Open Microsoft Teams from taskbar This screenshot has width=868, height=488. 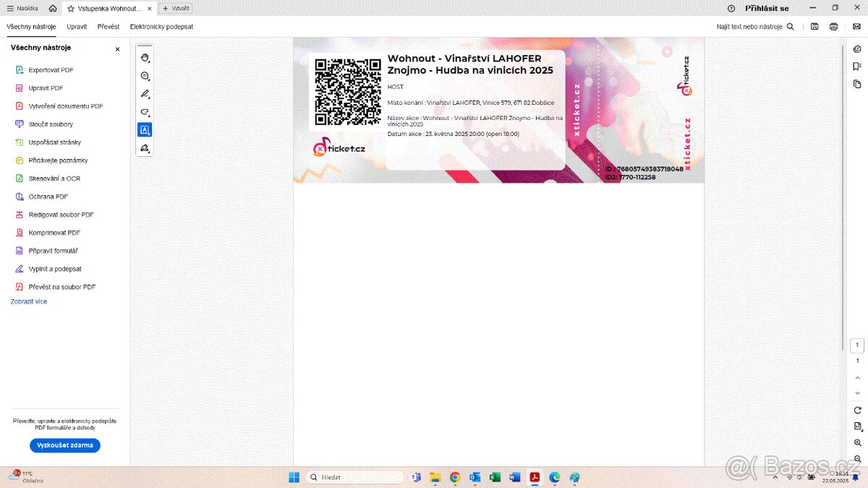click(416, 477)
